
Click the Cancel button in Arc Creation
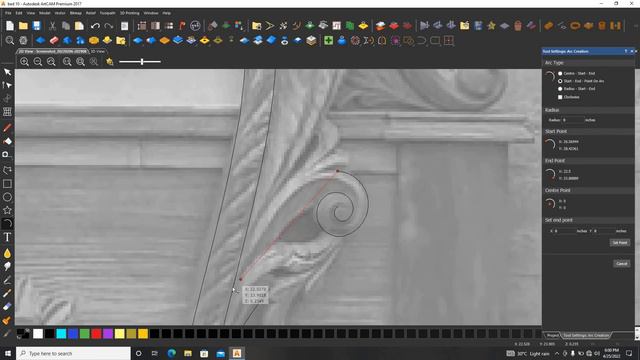pos(621,264)
